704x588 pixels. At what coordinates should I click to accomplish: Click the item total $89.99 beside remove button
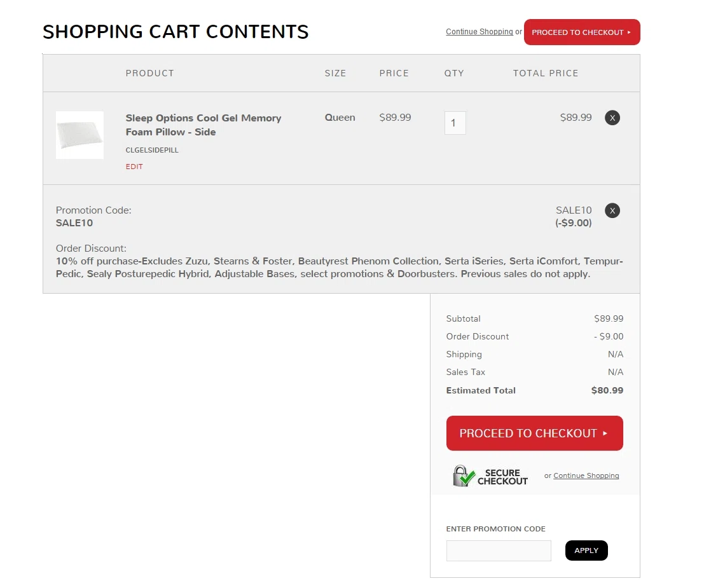576,118
